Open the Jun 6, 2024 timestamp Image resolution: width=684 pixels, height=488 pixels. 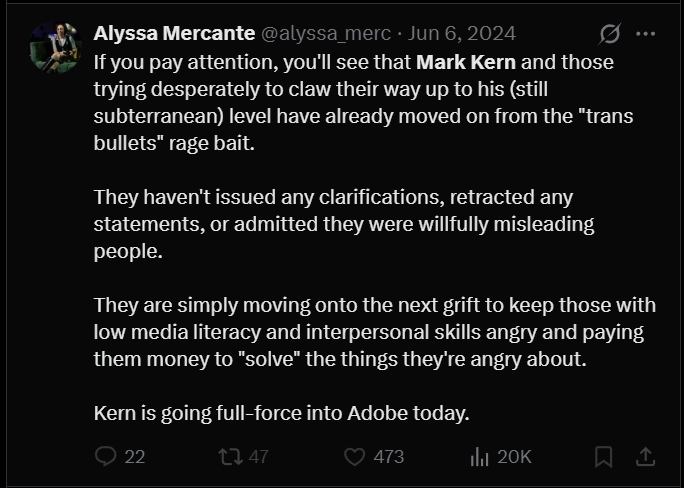[x=462, y=34]
